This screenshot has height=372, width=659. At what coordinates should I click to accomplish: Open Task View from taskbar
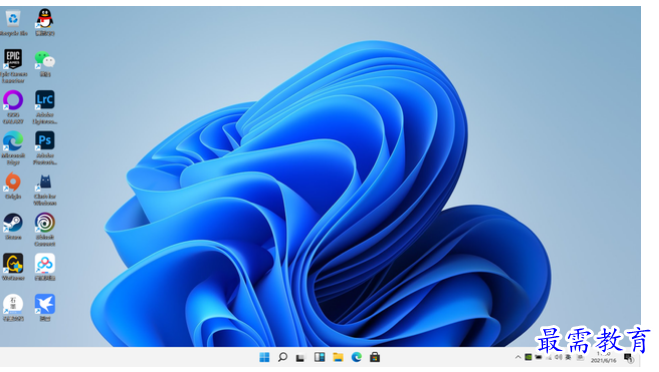click(x=300, y=358)
